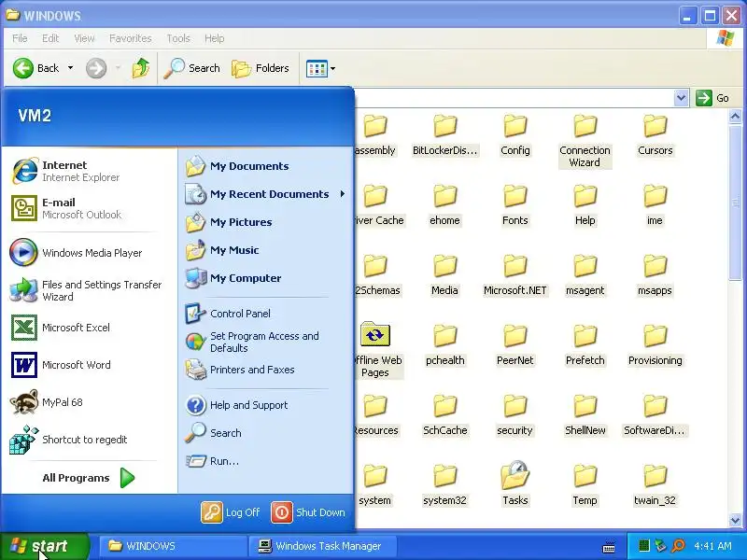Expand All Programs list
The width and height of the screenshot is (747, 560).
click(89, 478)
